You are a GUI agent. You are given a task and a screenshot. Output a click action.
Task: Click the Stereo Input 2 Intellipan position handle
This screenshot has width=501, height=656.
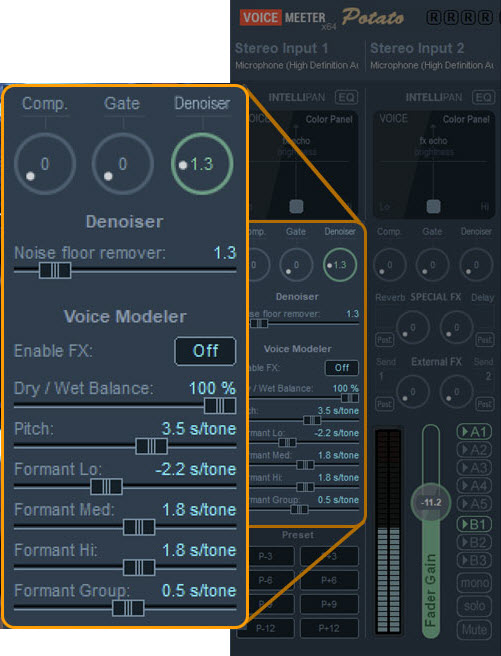pyautogui.click(x=433, y=206)
